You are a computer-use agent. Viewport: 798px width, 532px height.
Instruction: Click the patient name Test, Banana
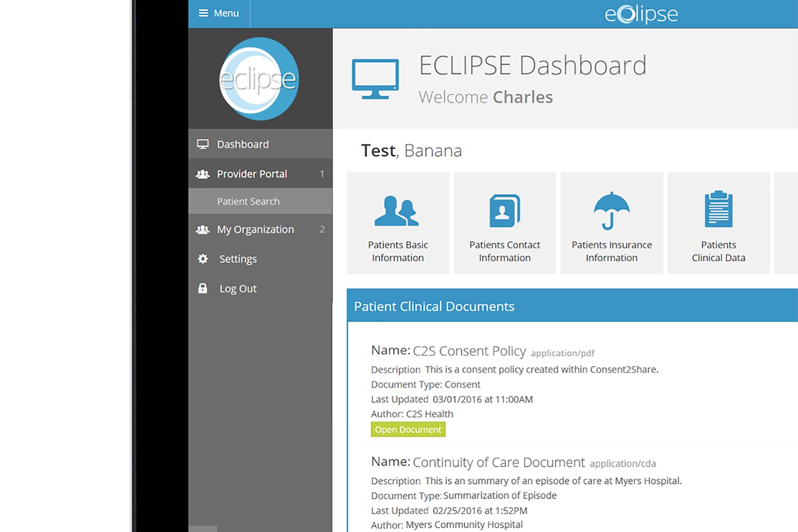pos(411,151)
